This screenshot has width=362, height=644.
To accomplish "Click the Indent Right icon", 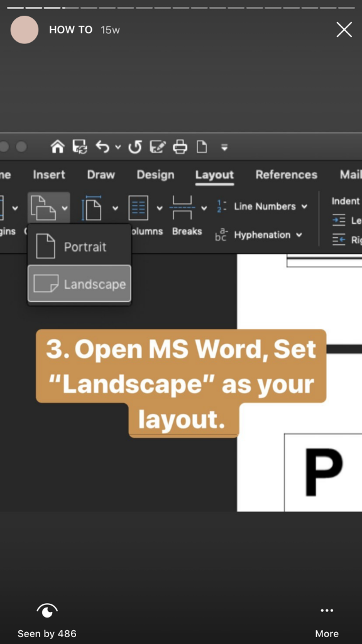I will click(339, 240).
